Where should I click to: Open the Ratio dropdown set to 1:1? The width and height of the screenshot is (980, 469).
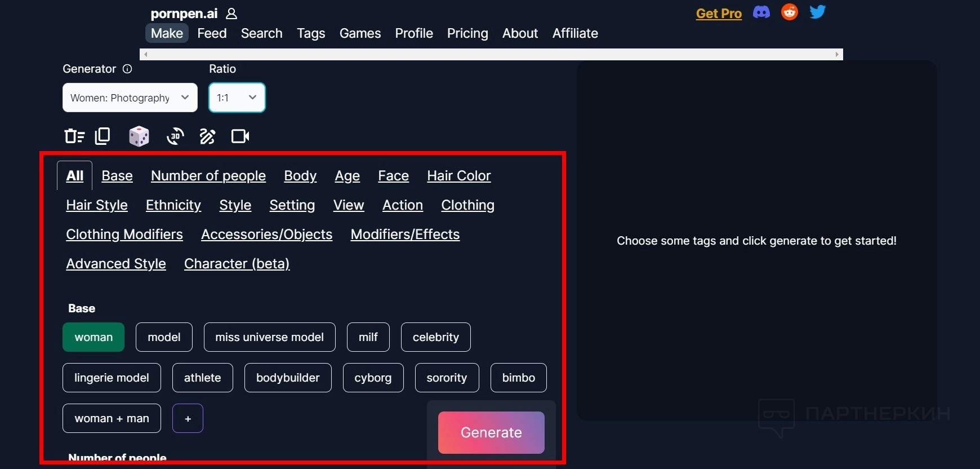[x=237, y=98]
